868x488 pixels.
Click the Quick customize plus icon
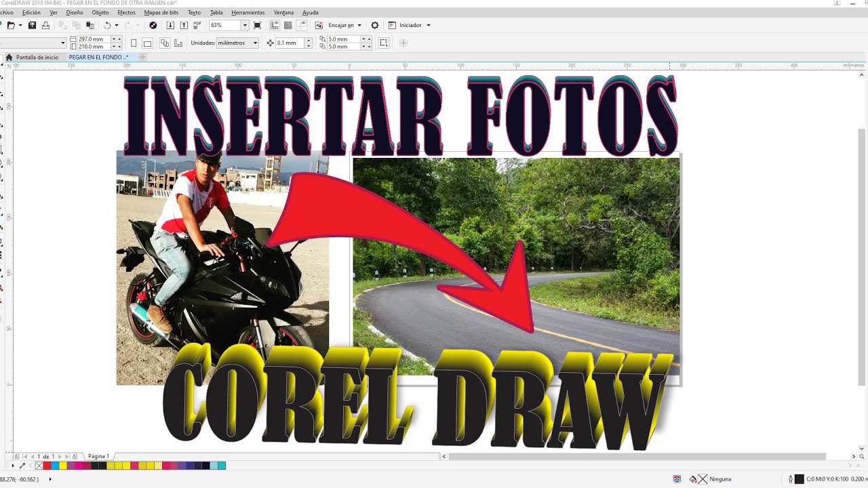click(403, 43)
